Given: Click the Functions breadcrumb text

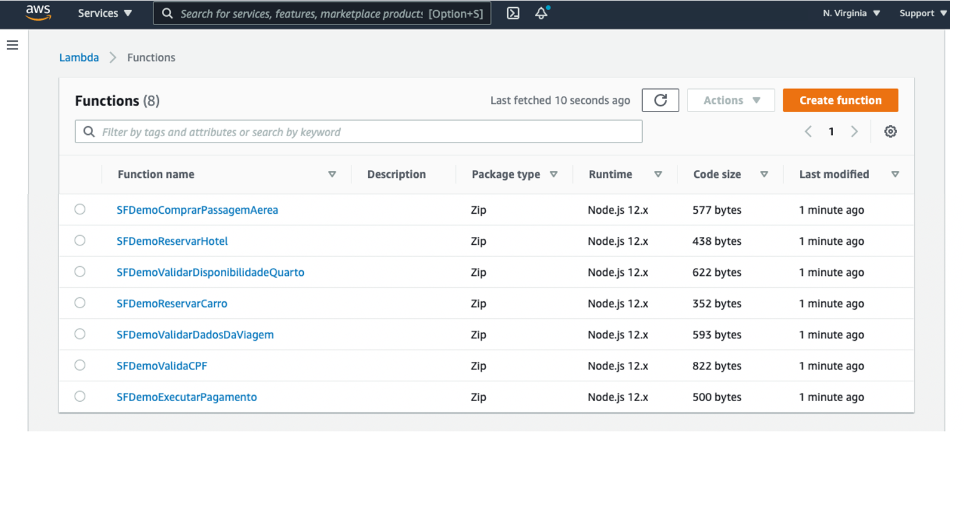Looking at the screenshot, I should click(x=151, y=57).
